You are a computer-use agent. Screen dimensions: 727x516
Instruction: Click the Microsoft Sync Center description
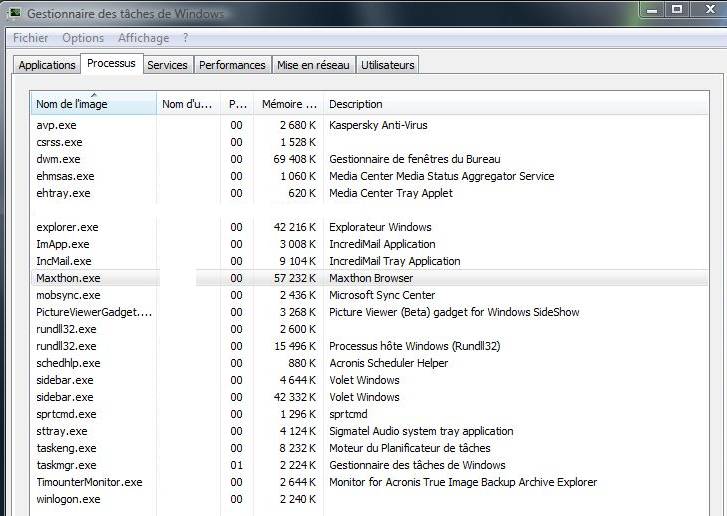point(382,295)
